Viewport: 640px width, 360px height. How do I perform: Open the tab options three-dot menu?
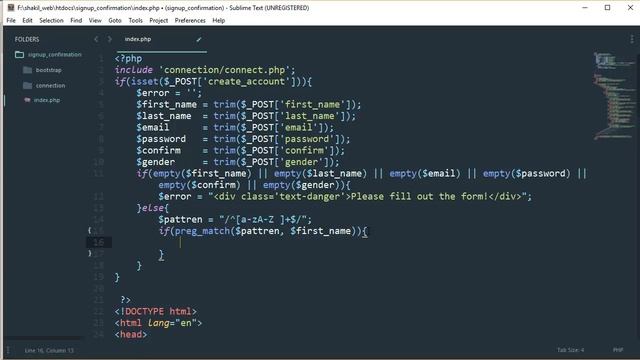(632, 39)
